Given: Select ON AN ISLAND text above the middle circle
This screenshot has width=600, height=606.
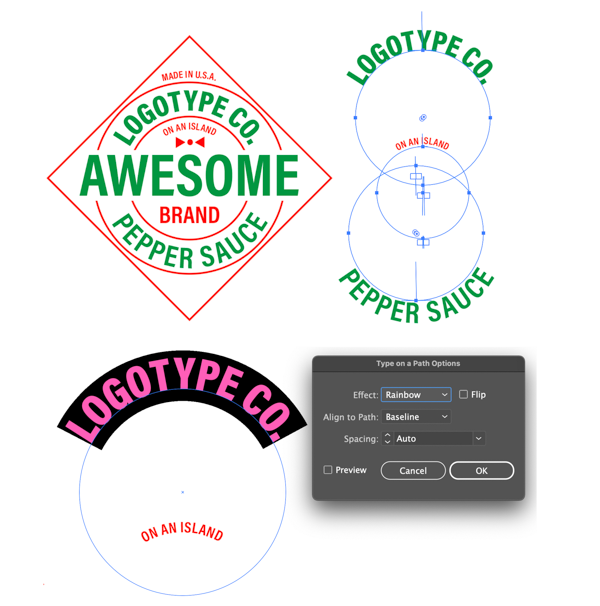Looking at the screenshot, I should (x=422, y=143).
